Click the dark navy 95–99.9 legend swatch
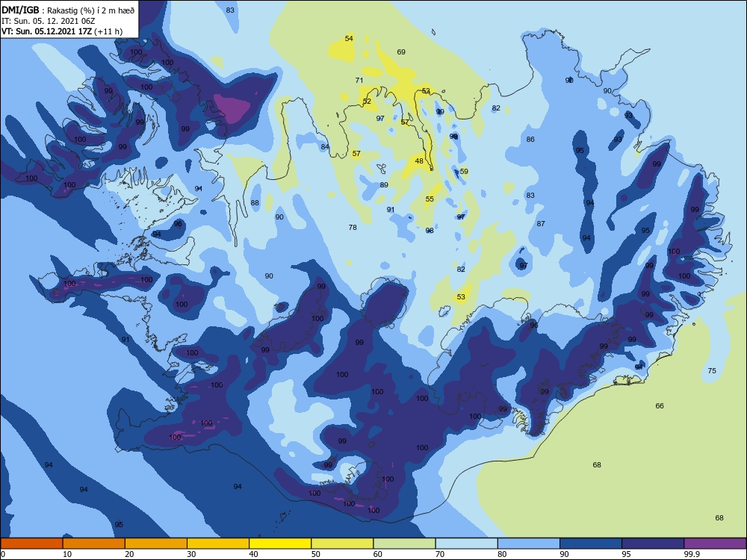The height and width of the screenshot is (560, 747). click(x=653, y=544)
